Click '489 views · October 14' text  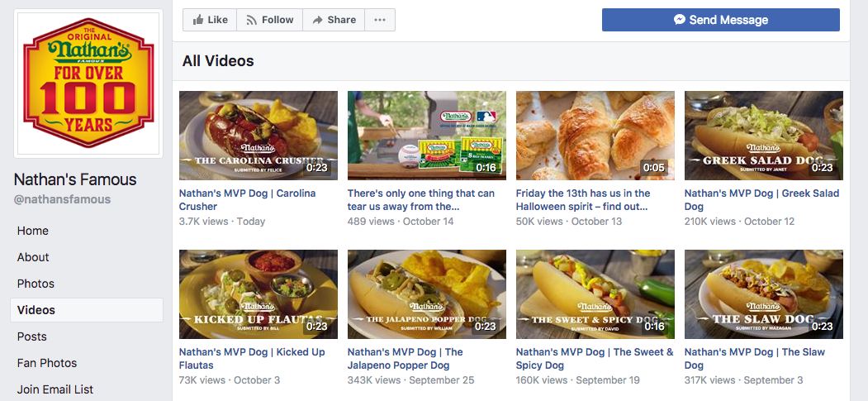pos(401,222)
